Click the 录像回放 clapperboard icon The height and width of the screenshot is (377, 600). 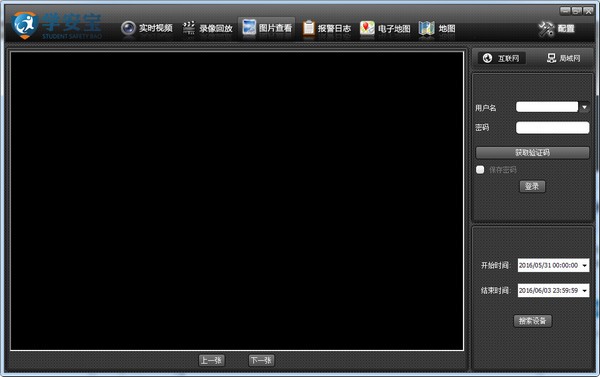[x=189, y=28]
